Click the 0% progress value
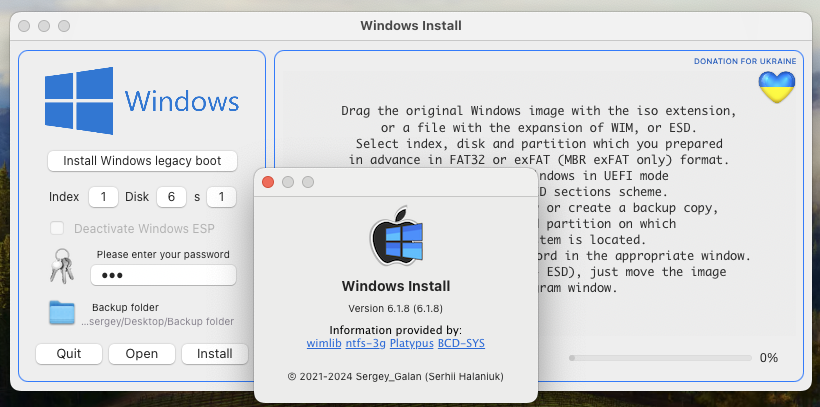 click(769, 358)
